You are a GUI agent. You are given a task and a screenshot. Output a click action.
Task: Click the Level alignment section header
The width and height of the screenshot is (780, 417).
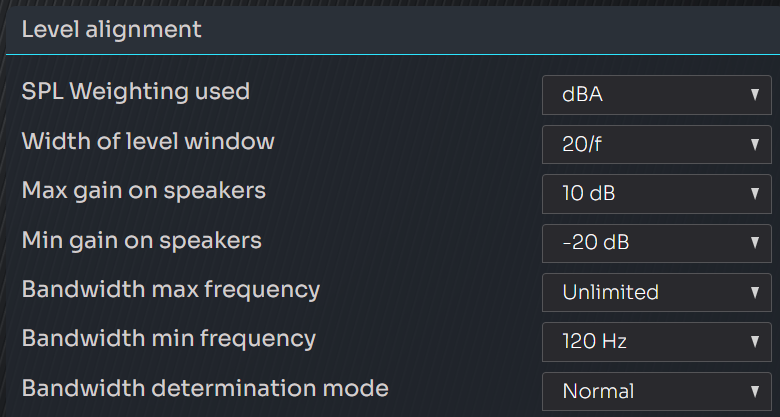[111, 30]
